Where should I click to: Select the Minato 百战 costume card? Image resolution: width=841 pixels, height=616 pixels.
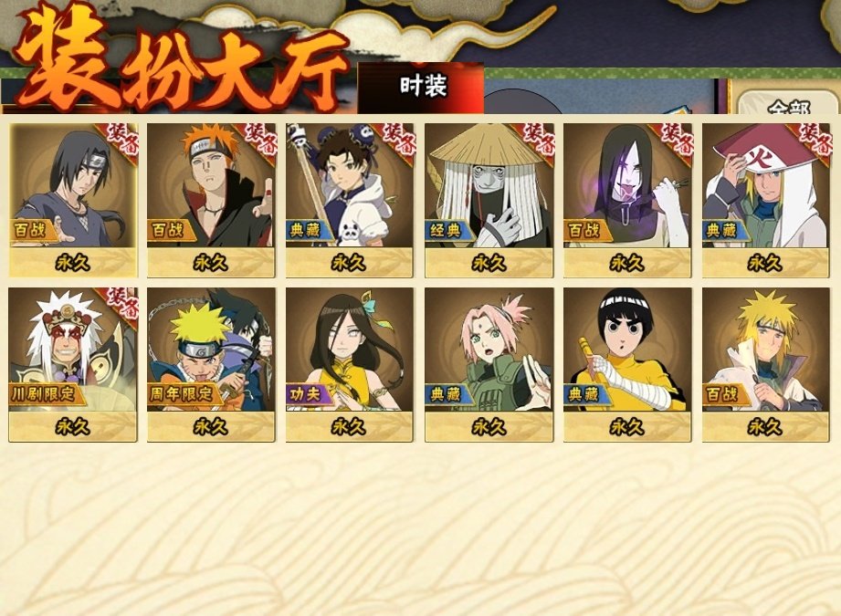[766, 364]
